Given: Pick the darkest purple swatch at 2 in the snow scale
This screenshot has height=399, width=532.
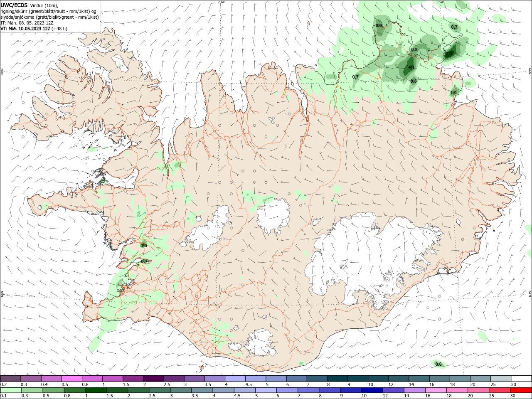Looking at the screenshot, I should [154, 379].
